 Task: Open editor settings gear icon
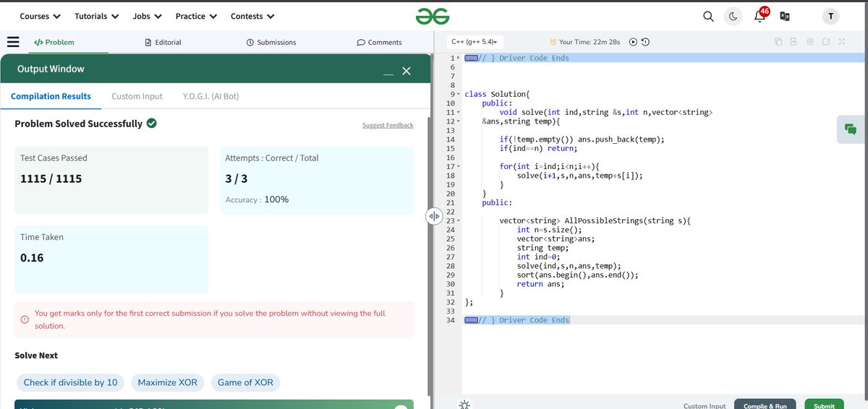(x=810, y=42)
